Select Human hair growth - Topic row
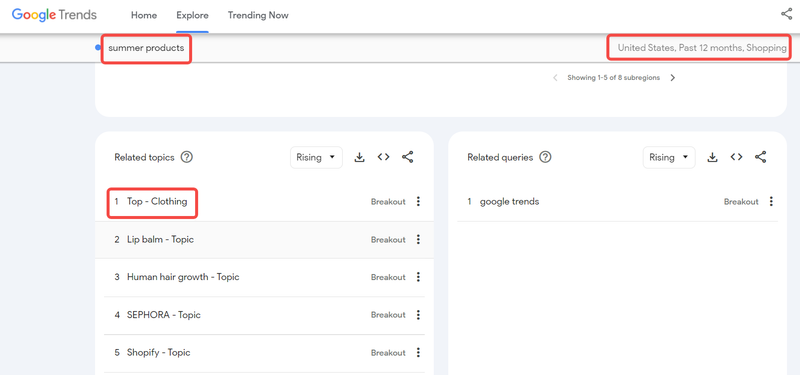This screenshot has height=375, width=800. click(264, 278)
